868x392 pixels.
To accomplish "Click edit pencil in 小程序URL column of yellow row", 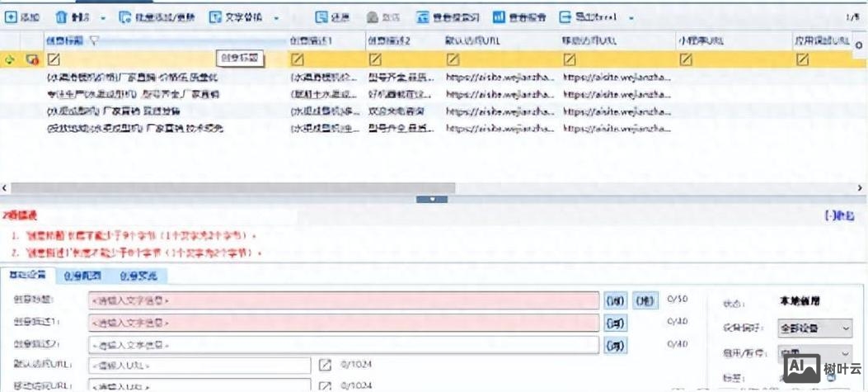I will [x=685, y=59].
